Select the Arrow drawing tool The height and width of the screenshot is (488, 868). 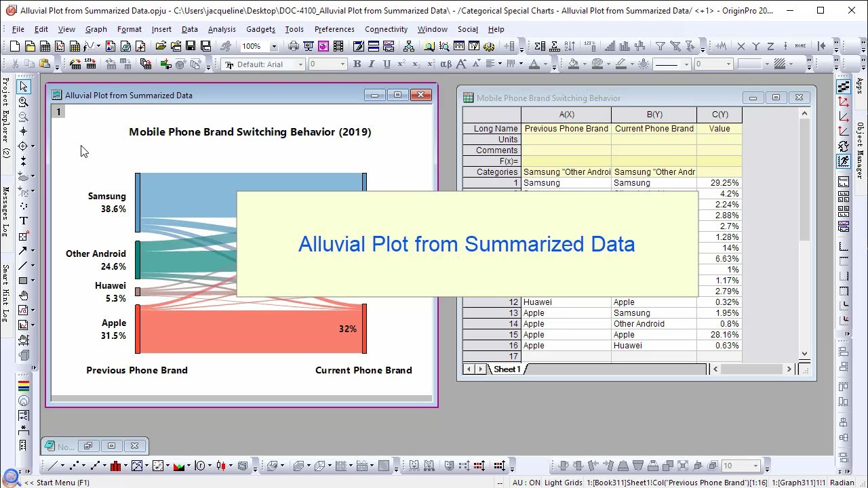coord(24,251)
